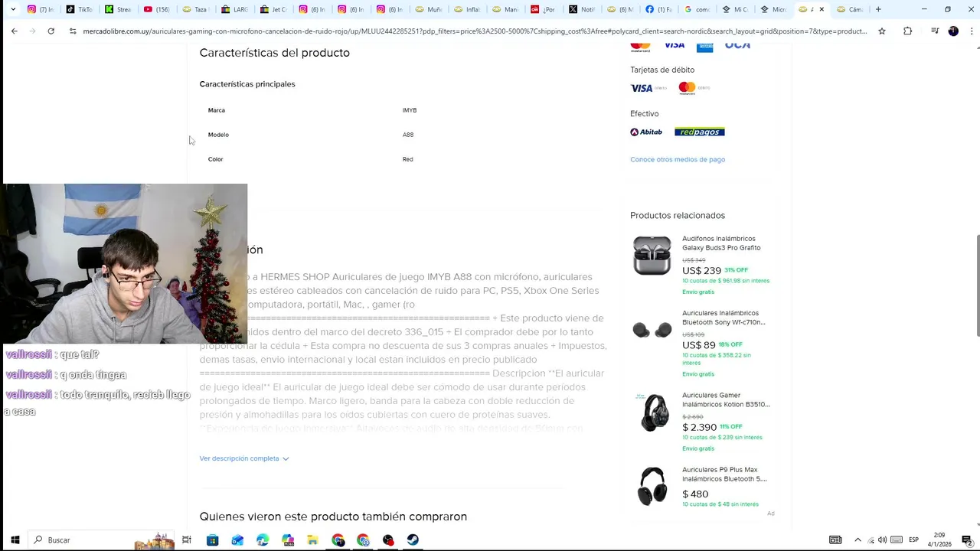Open Outlook from the taskbar
This screenshot has width=980, height=551.
pyautogui.click(x=237, y=540)
